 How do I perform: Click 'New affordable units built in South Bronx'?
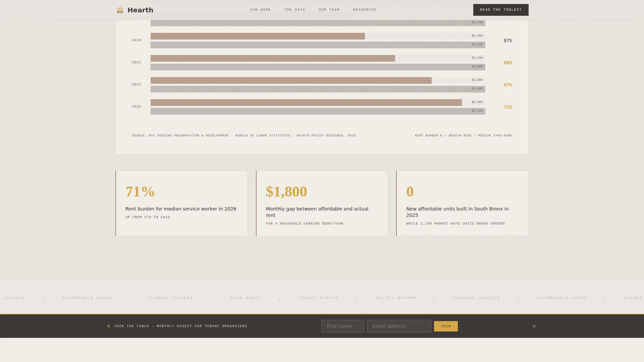pos(457,212)
